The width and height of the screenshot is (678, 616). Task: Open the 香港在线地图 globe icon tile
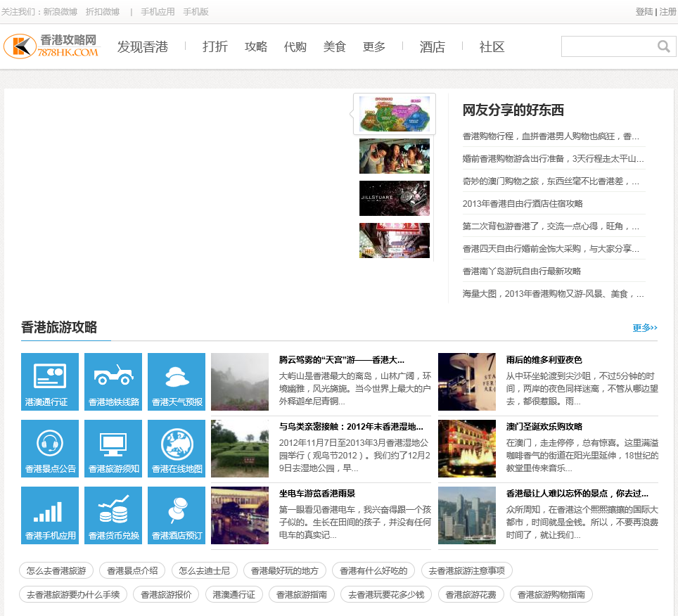click(177, 449)
